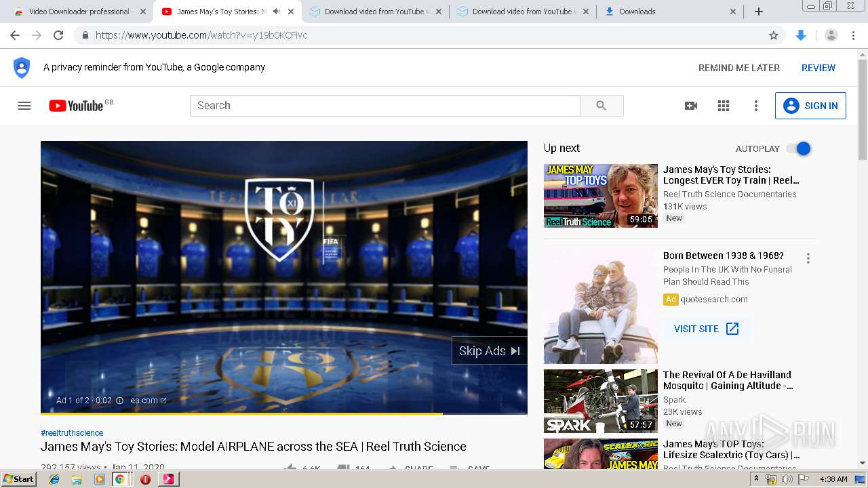Open Longest EVER Toy Train thumbnail
The image size is (868, 488).
coord(601,196)
